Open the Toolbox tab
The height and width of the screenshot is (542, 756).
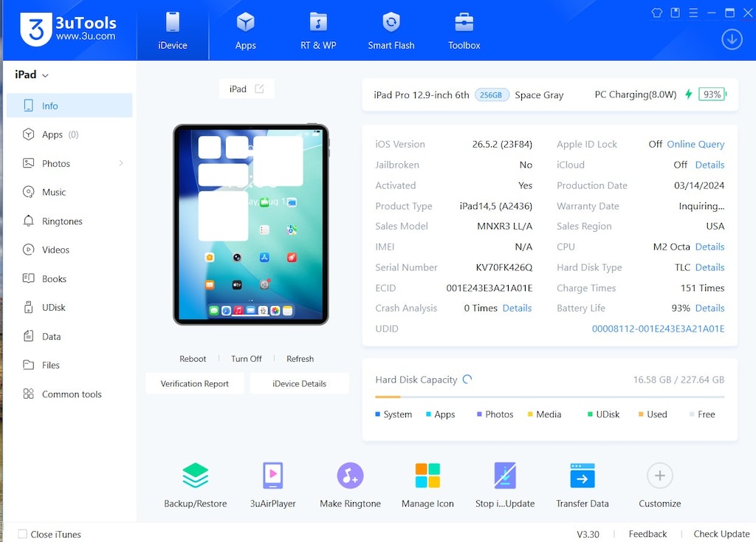[x=464, y=31]
